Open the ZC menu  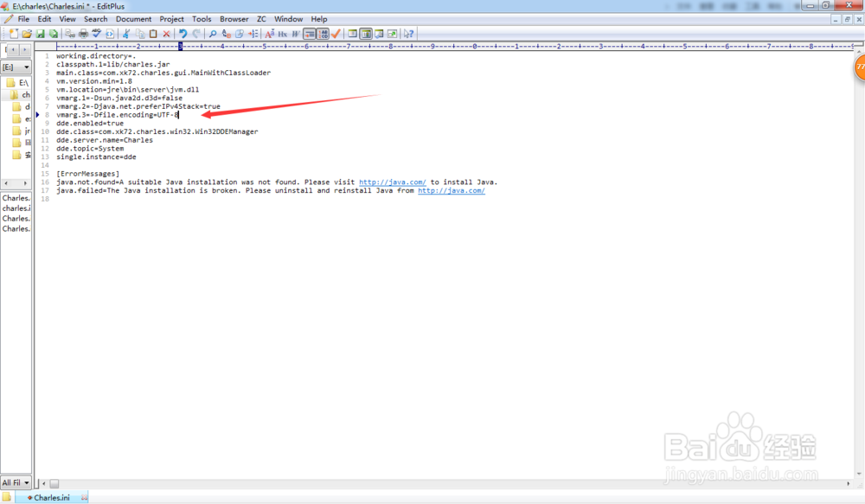[261, 19]
